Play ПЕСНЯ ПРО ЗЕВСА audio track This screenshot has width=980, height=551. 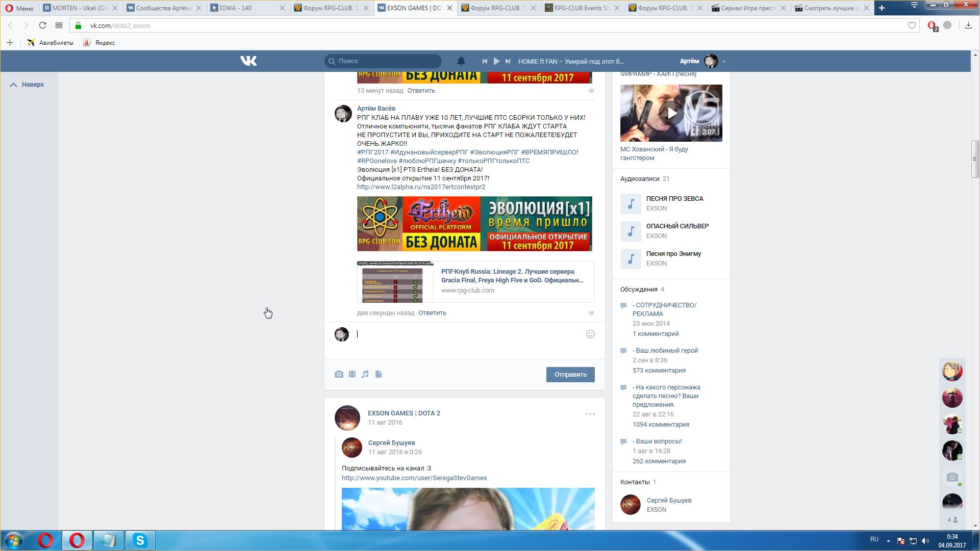click(631, 204)
